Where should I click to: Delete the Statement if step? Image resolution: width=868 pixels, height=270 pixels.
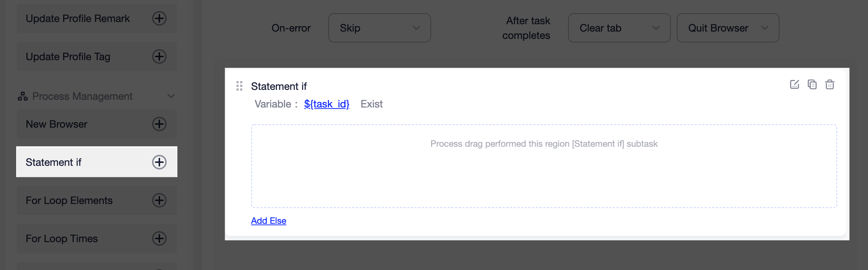pos(830,85)
